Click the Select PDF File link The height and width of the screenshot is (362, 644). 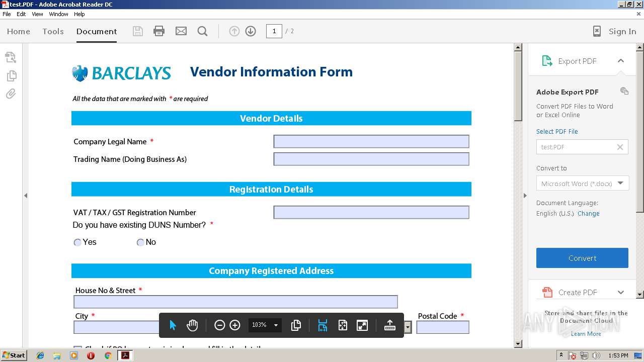pos(557,131)
